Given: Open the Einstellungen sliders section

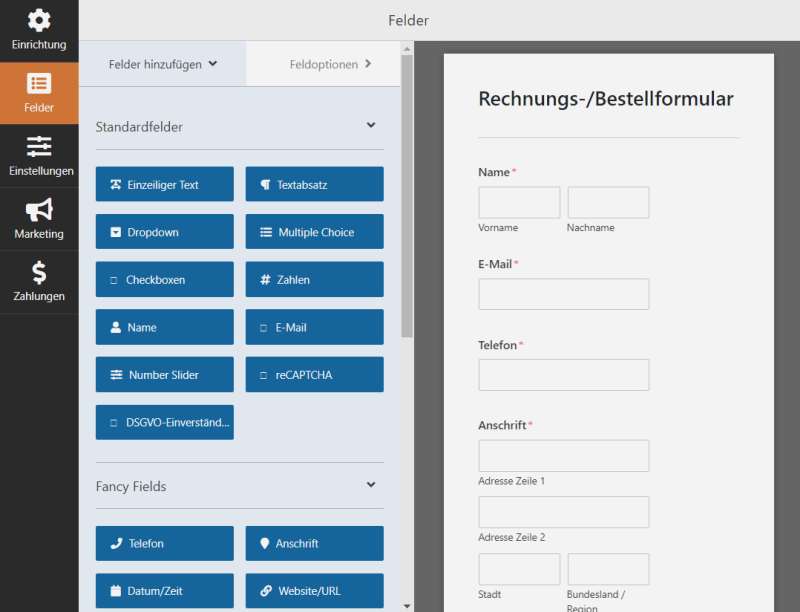Looking at the screenshot, I should pyautogui.click(x=39, y=156).
